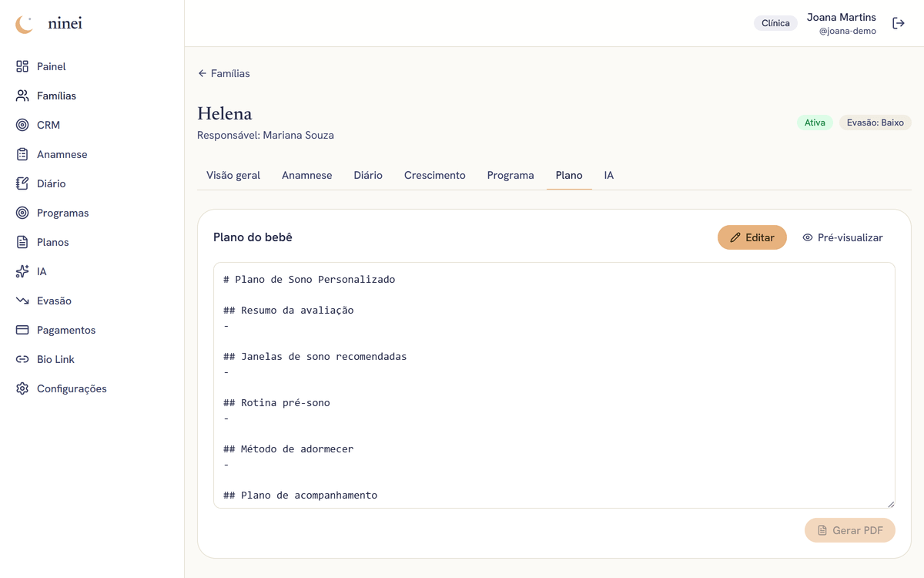
Task: Click the Gerar PDF button
Action: pyautogui.click(x=850, y=530)
